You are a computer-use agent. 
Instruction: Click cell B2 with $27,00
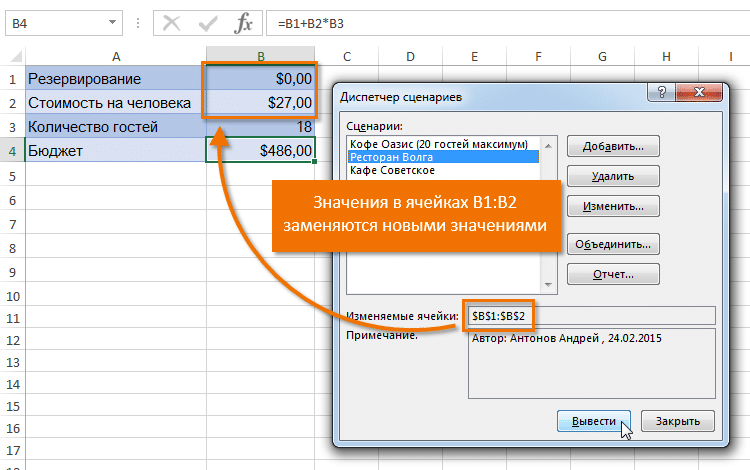[261, 102]
